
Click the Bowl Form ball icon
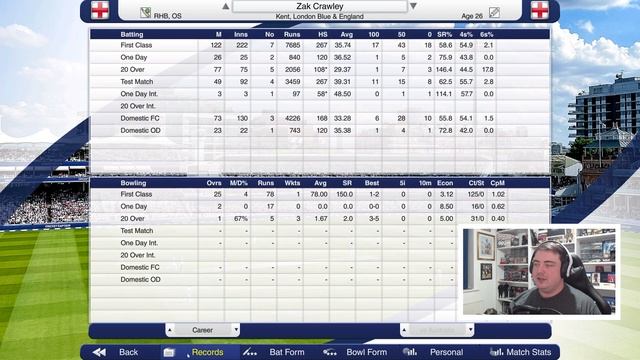pyautogui.click(x=329, y=352)
